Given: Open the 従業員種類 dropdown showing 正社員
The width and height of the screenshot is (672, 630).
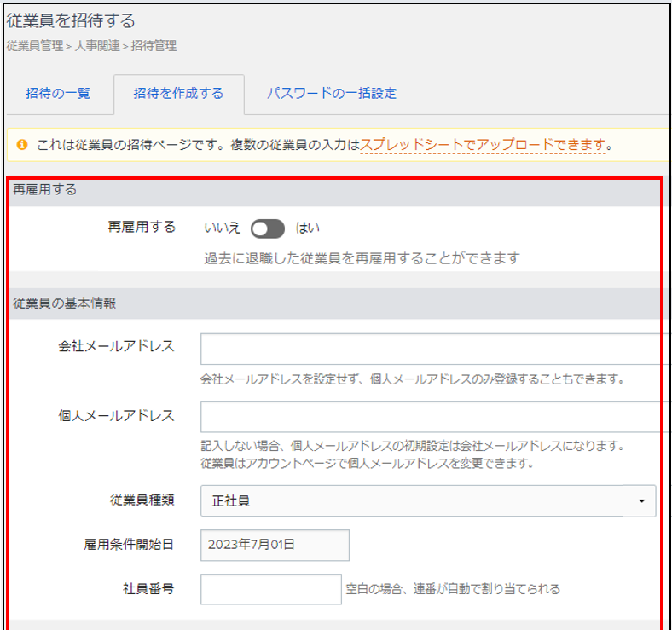Looking at the screenshot, I should point(418,501).
